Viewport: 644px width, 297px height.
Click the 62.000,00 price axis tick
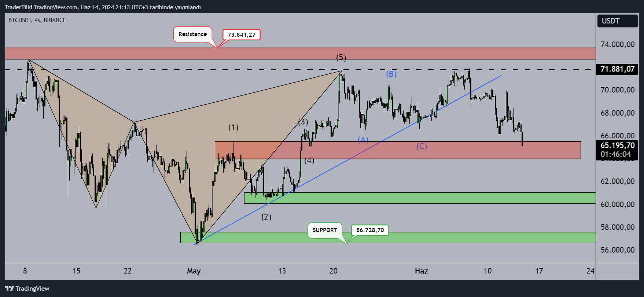tap(618, 181)
